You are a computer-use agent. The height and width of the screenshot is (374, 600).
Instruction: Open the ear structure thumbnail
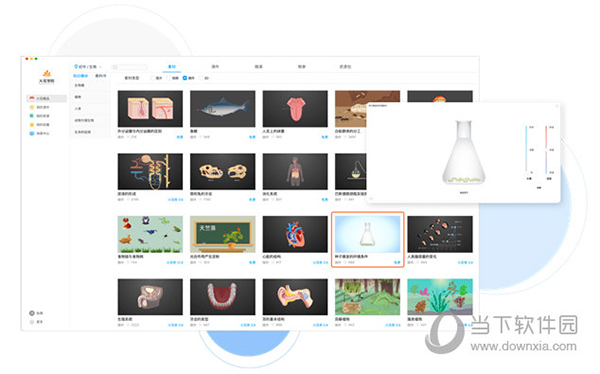(295, 297)
